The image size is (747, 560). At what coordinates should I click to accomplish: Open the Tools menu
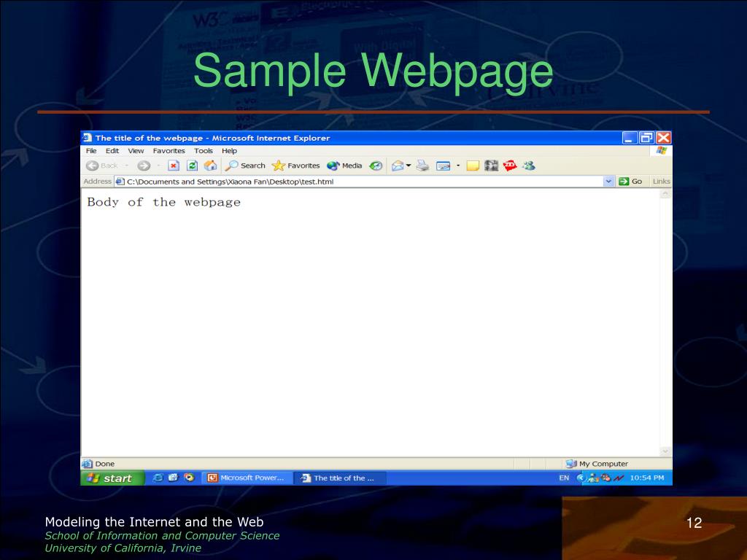[204, 151]
